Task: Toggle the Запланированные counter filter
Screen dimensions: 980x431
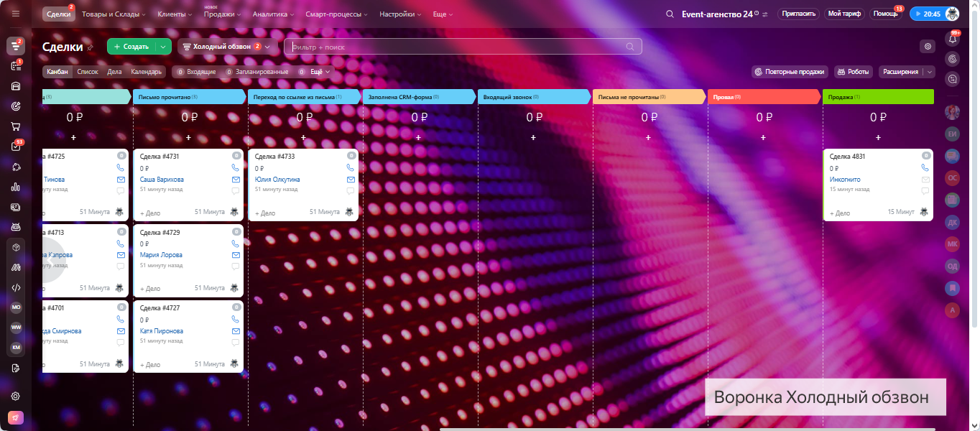Action: click(x=257, y=72)
